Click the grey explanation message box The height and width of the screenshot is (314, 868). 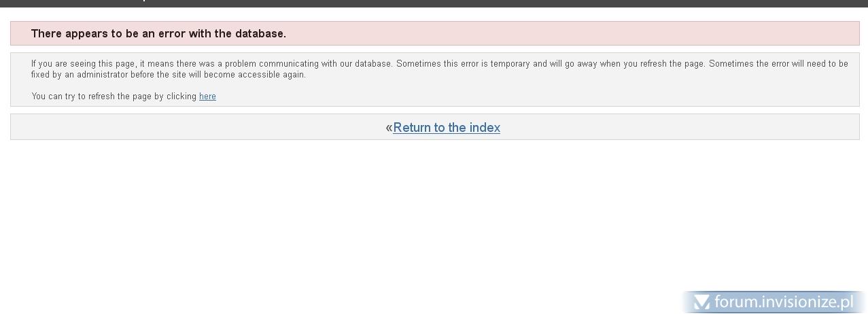click(435, 80)
